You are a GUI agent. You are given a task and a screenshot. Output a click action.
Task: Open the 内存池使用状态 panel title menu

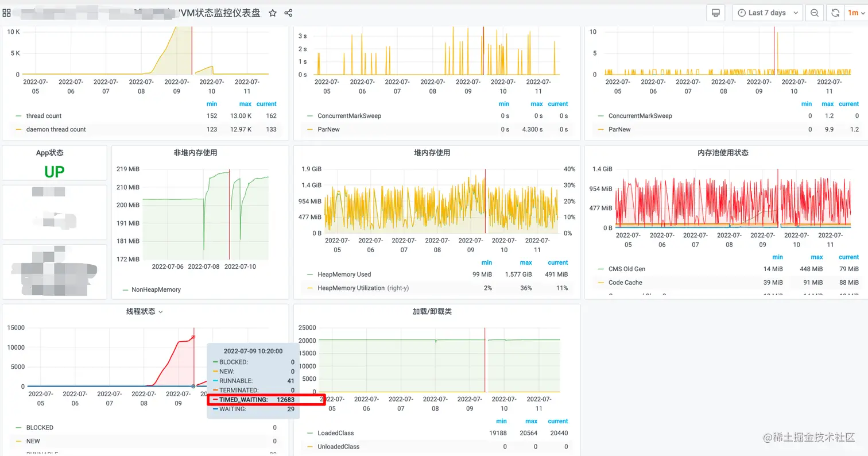pos(722,153)
